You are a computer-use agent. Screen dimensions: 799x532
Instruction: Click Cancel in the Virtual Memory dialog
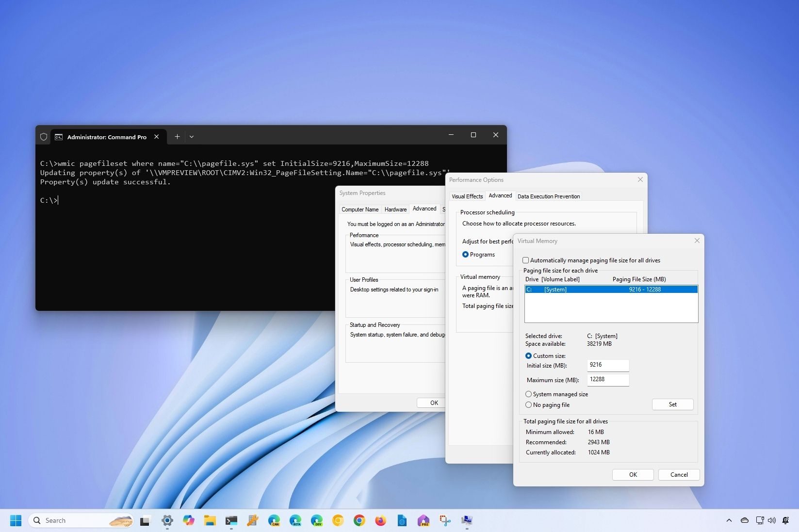click(678, 475)
